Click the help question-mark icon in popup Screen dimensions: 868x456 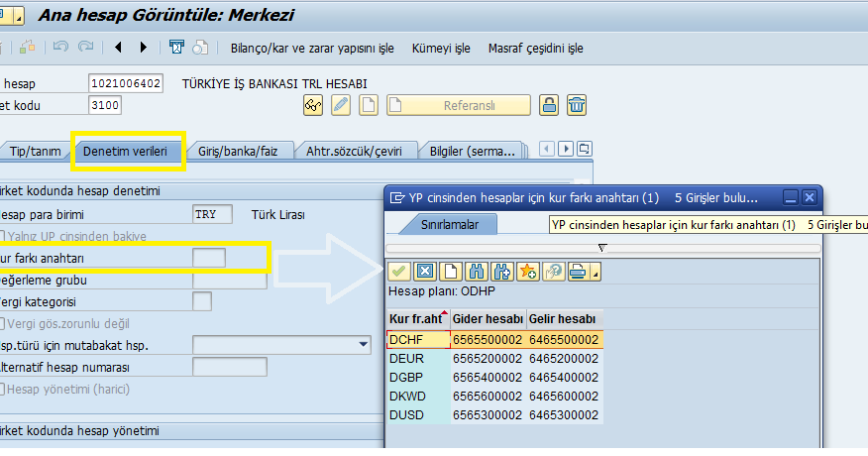click(554, 272)
